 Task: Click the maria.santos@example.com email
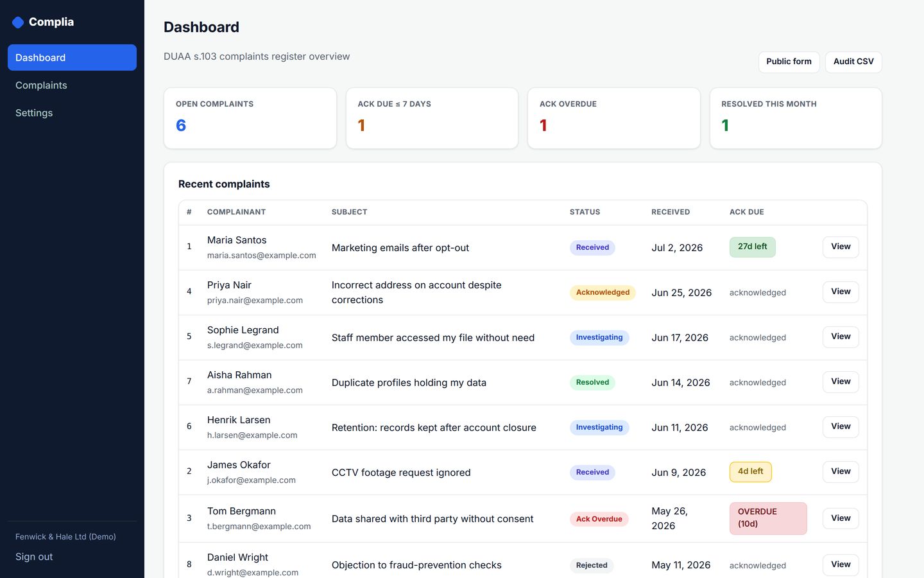(261, 256)
